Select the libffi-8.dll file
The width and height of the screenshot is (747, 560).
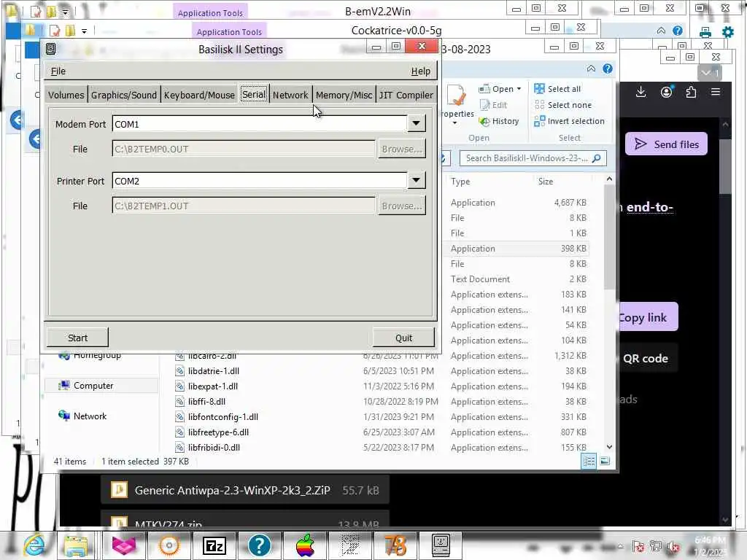click(206, 402)
